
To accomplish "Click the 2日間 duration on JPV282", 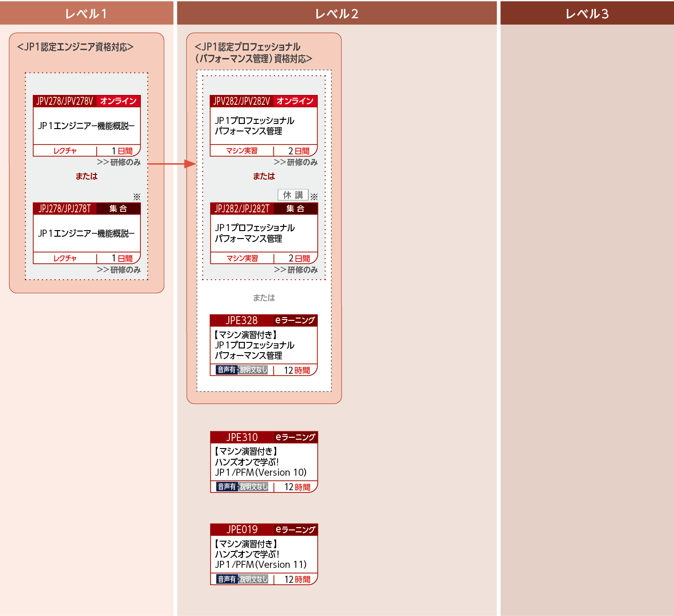I will [x=299, y=151].
